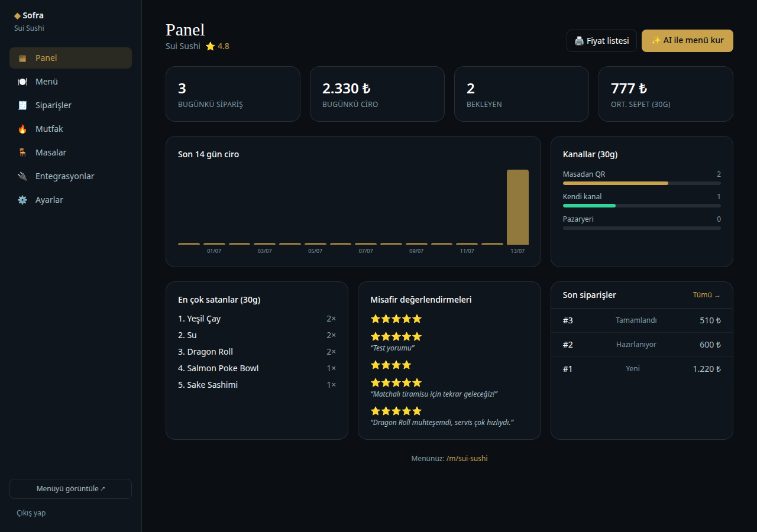
Task: Select the Masalar chair icon
Action: pyautogui.click(x=22, y=153)
